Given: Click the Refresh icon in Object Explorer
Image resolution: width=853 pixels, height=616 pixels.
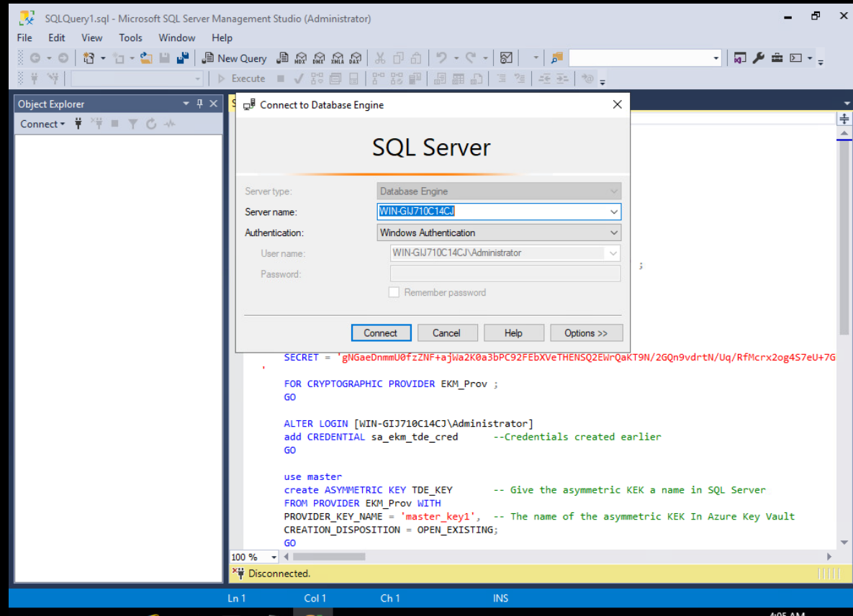Looking at the screenshot, I should (x=151, y=124).
